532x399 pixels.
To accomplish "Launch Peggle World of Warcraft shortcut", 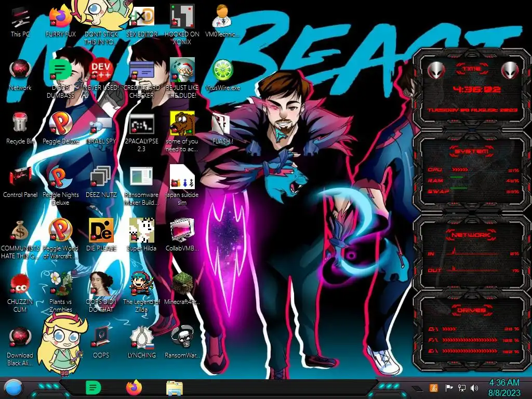I will (60, 230).
